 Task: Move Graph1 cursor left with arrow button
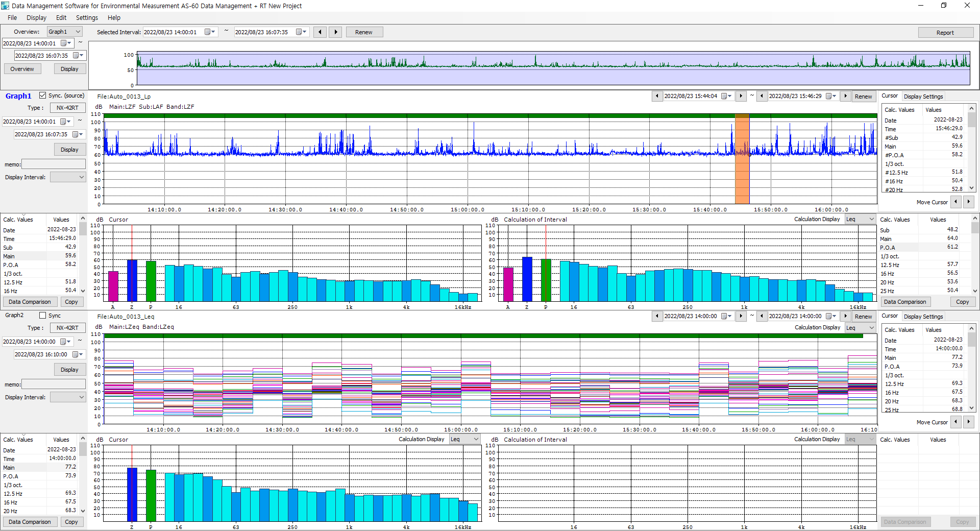click(x=955, y=202)
